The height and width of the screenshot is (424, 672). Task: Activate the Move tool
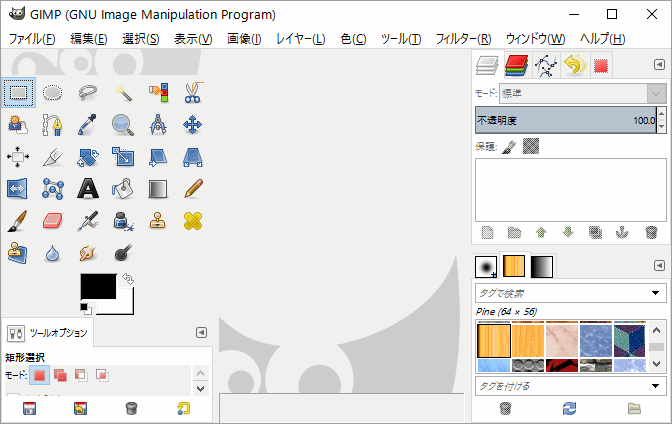click(193, 125)
